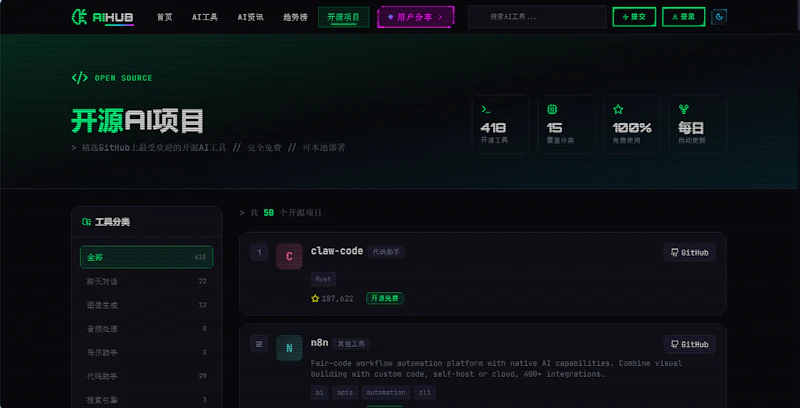Click the ai tag on n8n
800x408 pixels.
pyautogui.click(x=319, y=392)
